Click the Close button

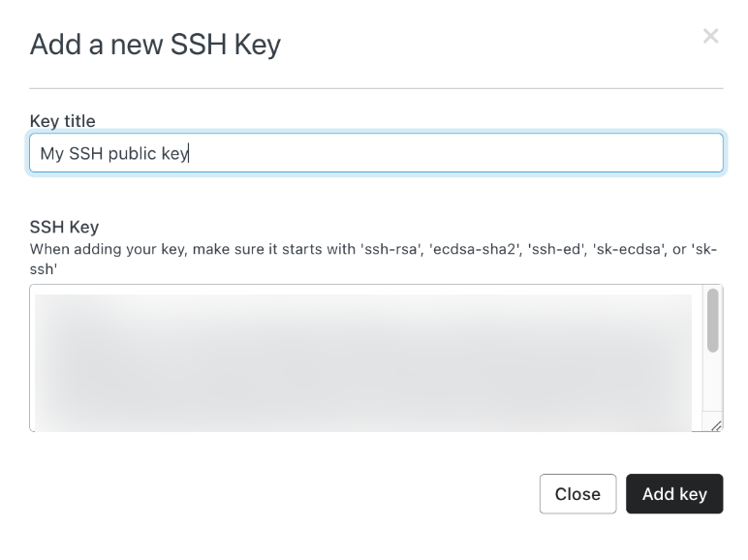click(577, 494)
